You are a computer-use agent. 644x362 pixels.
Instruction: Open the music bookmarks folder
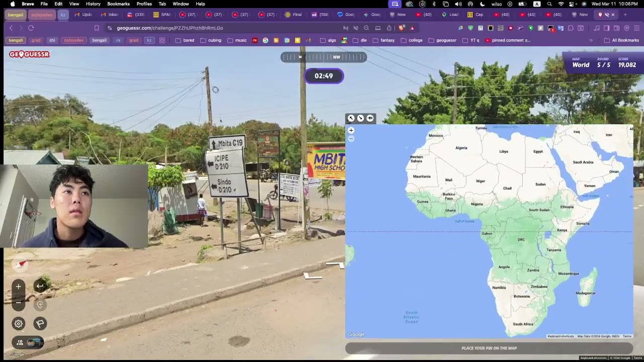click(237, 40)
